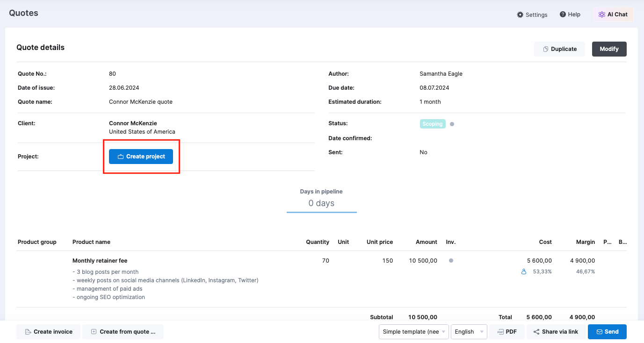Click the Quantity column header
Screen dimensions: 644x343
pos(318,242)
